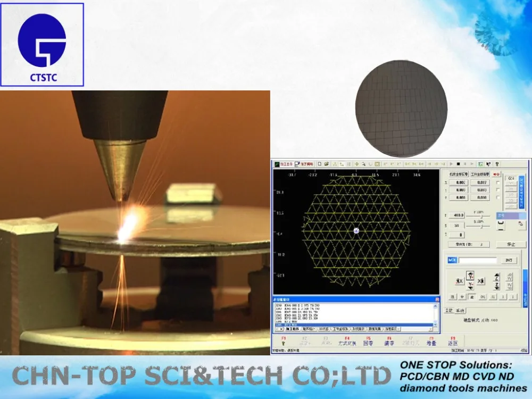Select the second tab in code window bottom
Image resolution: width=532 pixels, height=399 pixels.
309,329
